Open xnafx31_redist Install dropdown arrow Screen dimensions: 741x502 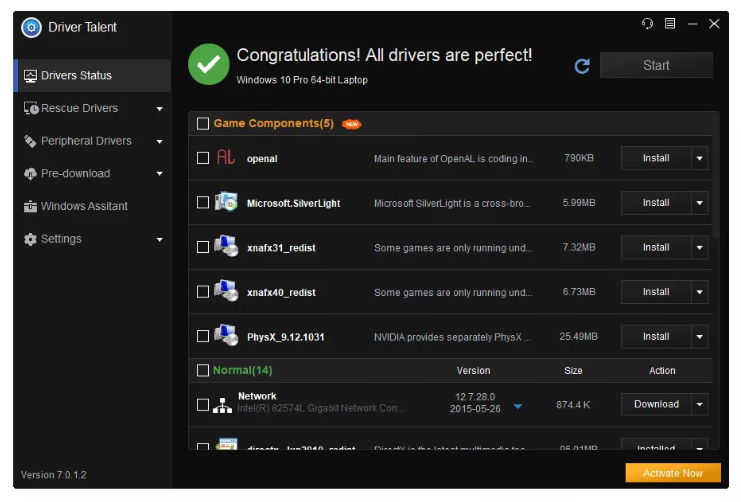point(699,247)
